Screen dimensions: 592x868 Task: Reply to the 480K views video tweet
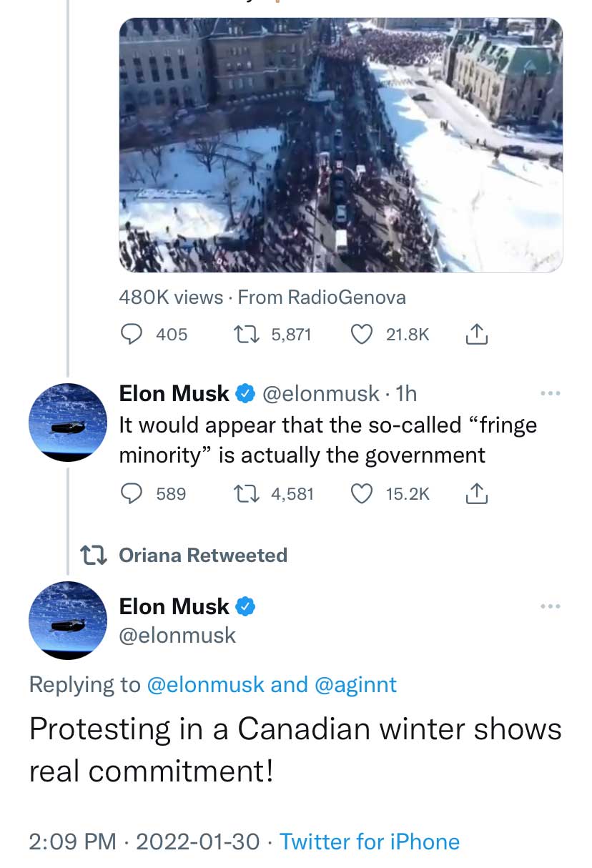pos(132,334)
